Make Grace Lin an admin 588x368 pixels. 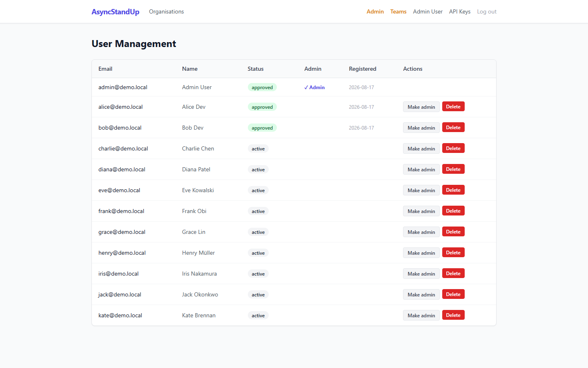(421, 232)
